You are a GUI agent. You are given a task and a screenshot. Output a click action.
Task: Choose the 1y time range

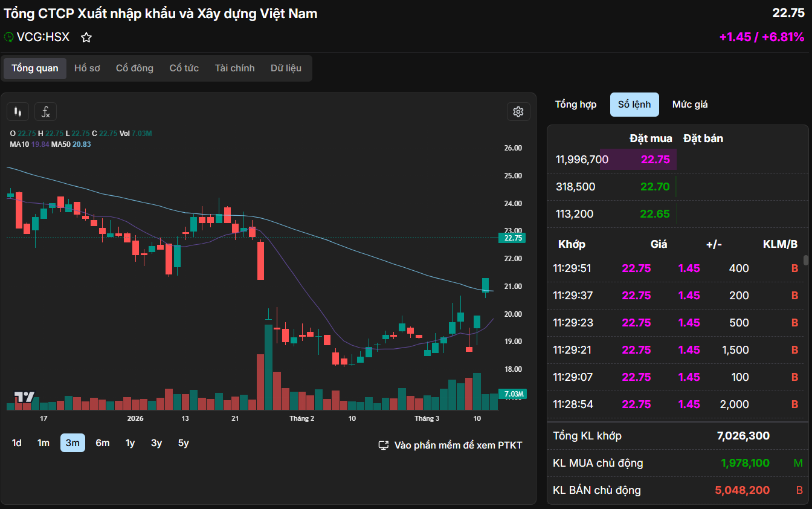(130, 443)
